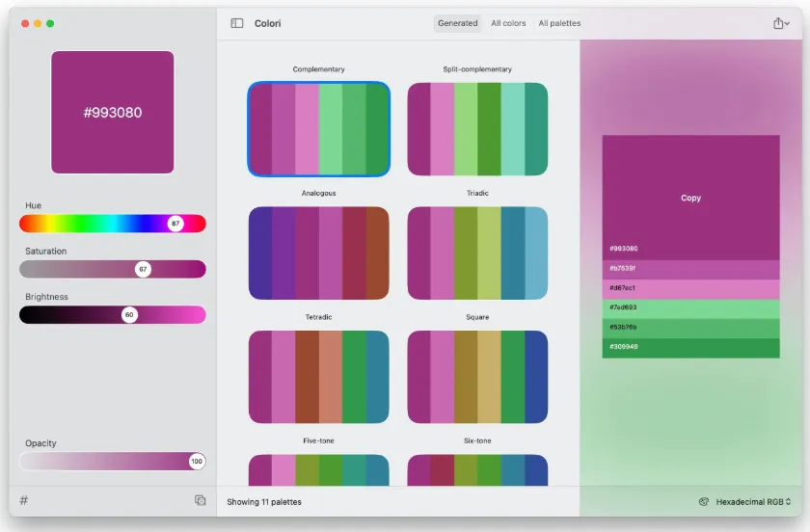Select the Tetradic palette
Viewport: 810px width, 532px height.
(x=319, y=377)
